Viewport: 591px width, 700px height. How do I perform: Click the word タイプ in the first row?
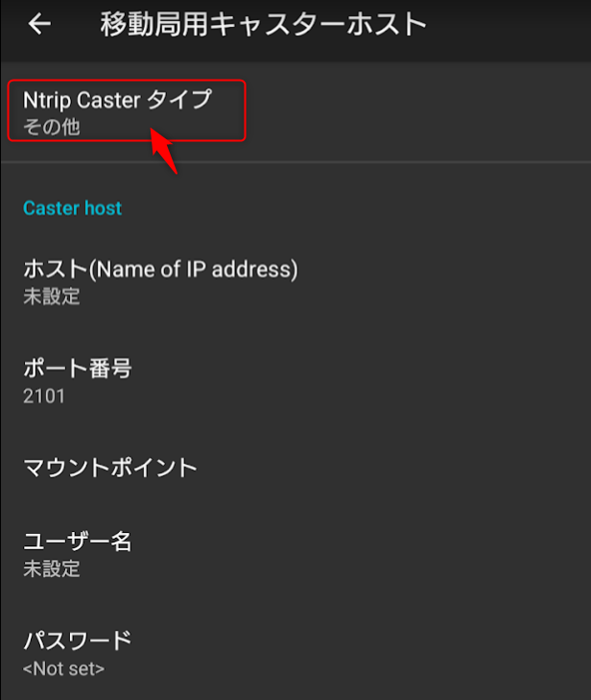coord(179,100)
